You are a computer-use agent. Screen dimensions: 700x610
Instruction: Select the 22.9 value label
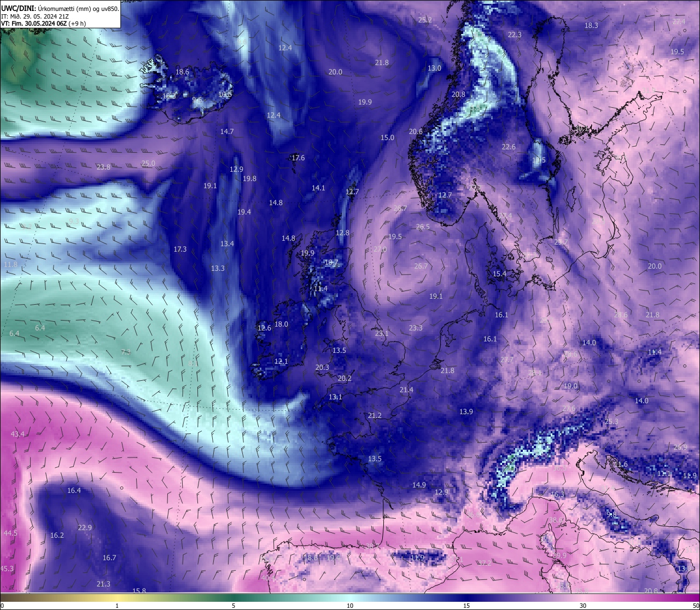tap(85, 527)
